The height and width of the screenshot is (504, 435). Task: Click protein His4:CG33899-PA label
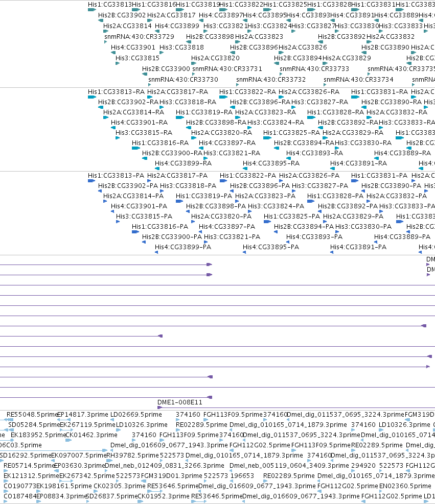click(183, 247)
